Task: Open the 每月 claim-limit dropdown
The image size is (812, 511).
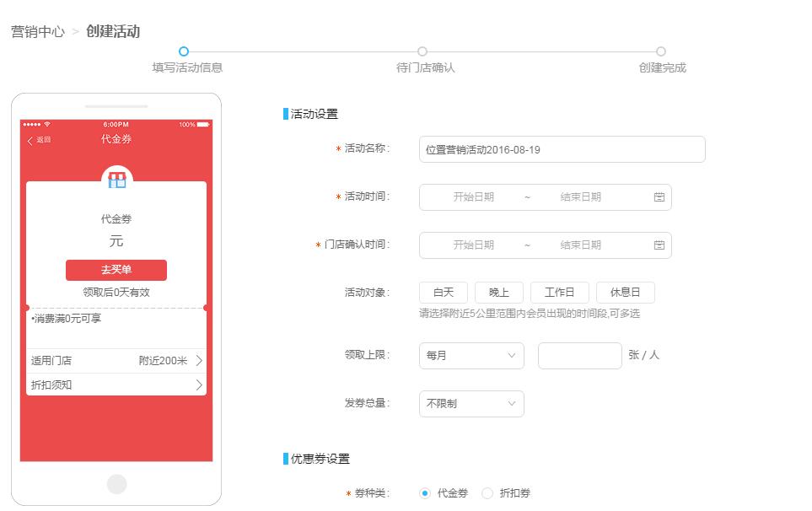Action: (x=471, y=356)
